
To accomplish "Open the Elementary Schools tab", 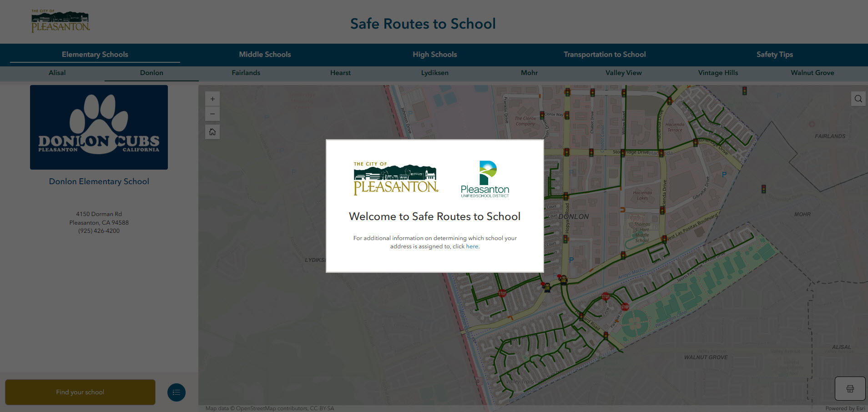I will (95, 55).
